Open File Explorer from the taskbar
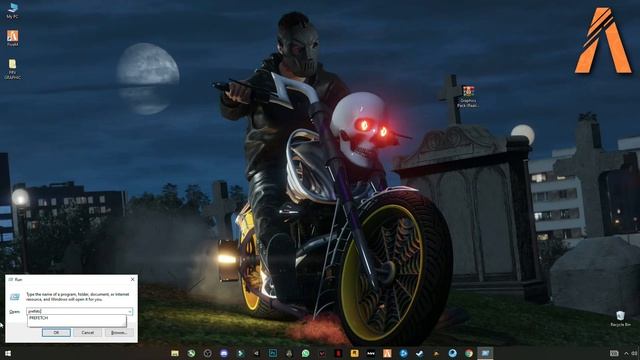The height and width of the screenshot is (360, 640). [x=175, y=353]
